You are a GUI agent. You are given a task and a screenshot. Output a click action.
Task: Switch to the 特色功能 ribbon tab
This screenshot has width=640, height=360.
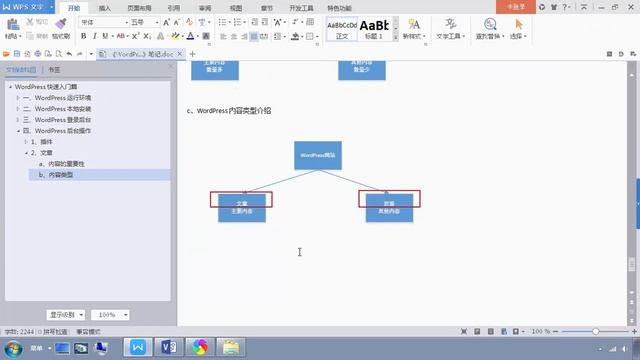point(339,8)
